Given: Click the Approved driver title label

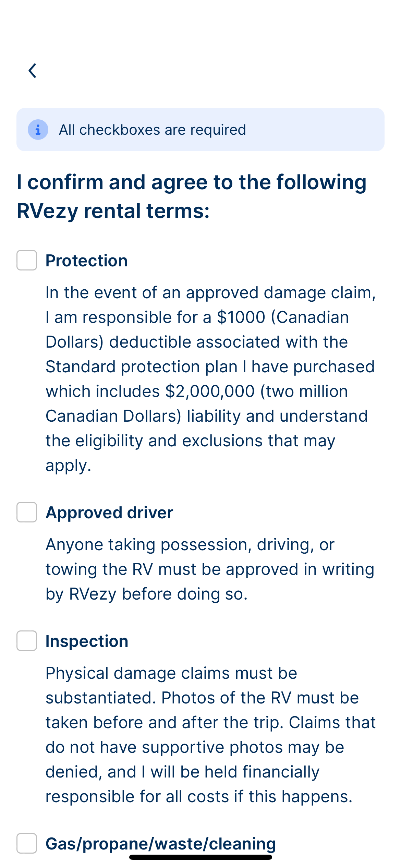Looking at the screenshot, I should click(109, 513).
